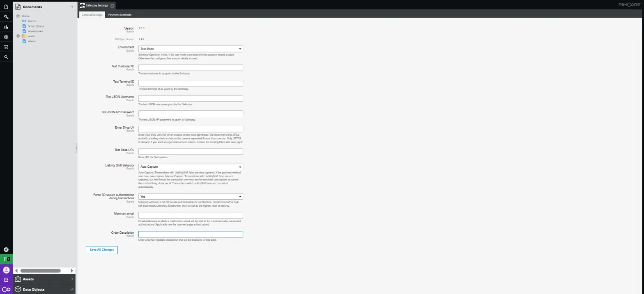The height and width of the screenshot is (294, 644).
Task: Expand the mails folder in the tree
Action: [18, 36]
